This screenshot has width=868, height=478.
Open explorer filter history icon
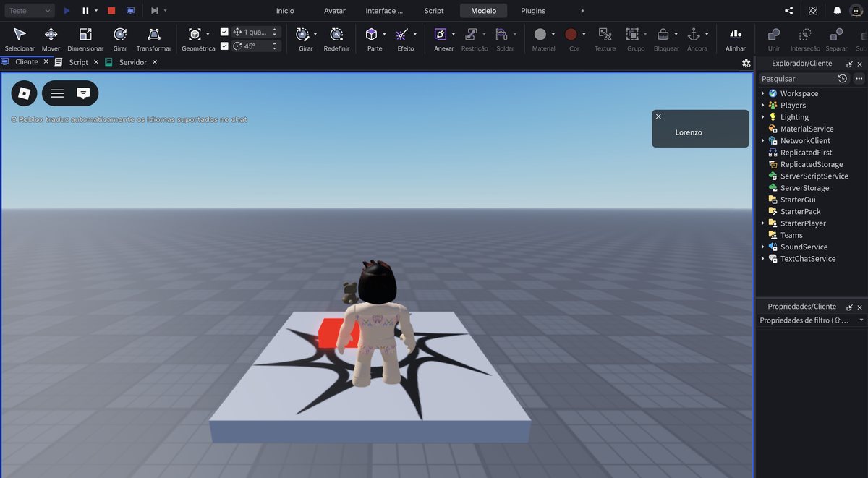843,78
